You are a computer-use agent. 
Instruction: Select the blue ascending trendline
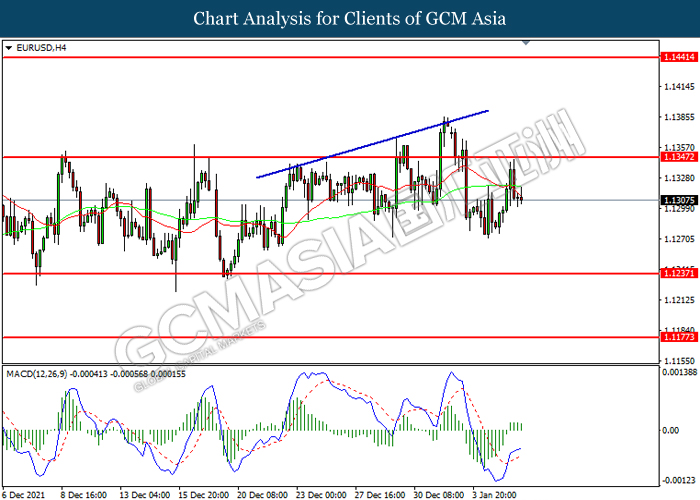(x=372, y=144)
